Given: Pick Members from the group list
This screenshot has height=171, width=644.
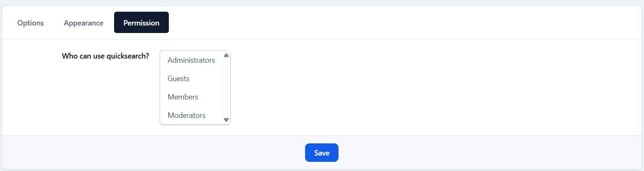Looking at the screenshot, I should tap(183, 97).
